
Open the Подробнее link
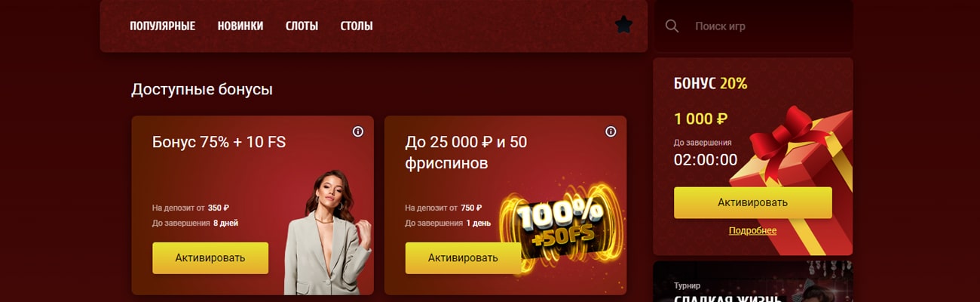click(x=752, y=230)
